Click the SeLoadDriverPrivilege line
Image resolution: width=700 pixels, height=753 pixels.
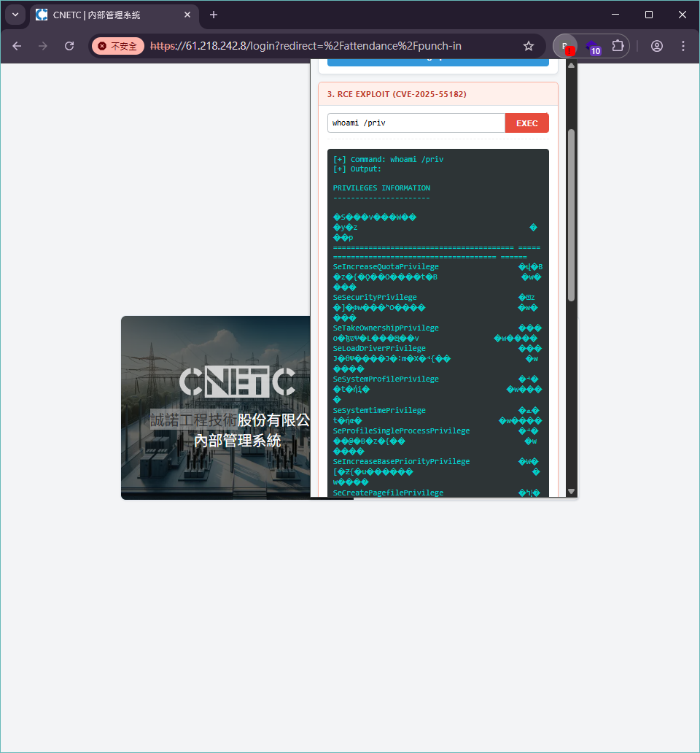coord(379,348)
